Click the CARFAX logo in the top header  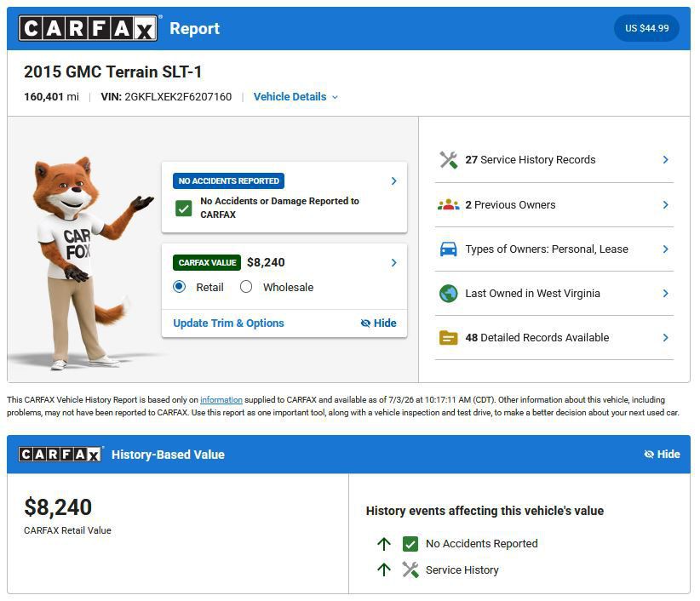coord(88,28)
